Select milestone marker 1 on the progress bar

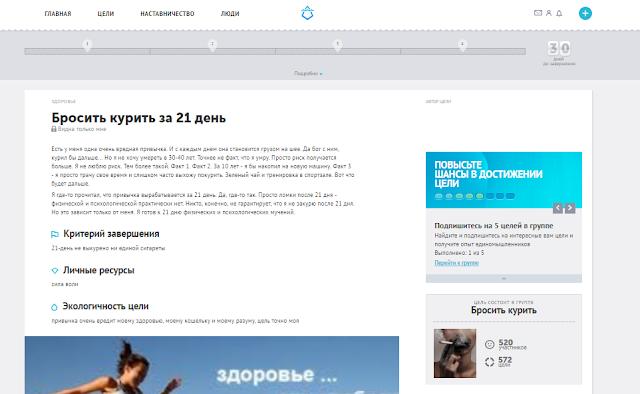(87, 45)
